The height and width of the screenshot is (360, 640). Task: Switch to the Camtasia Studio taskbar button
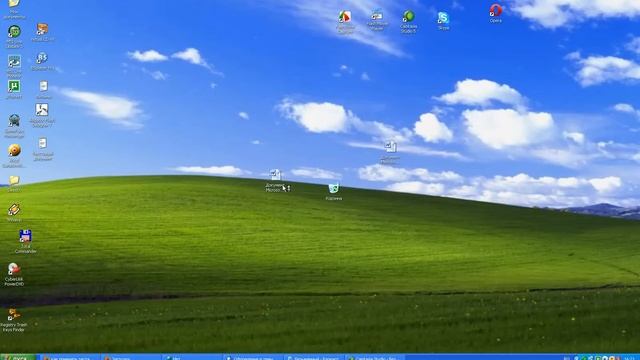tap(374, 357)
